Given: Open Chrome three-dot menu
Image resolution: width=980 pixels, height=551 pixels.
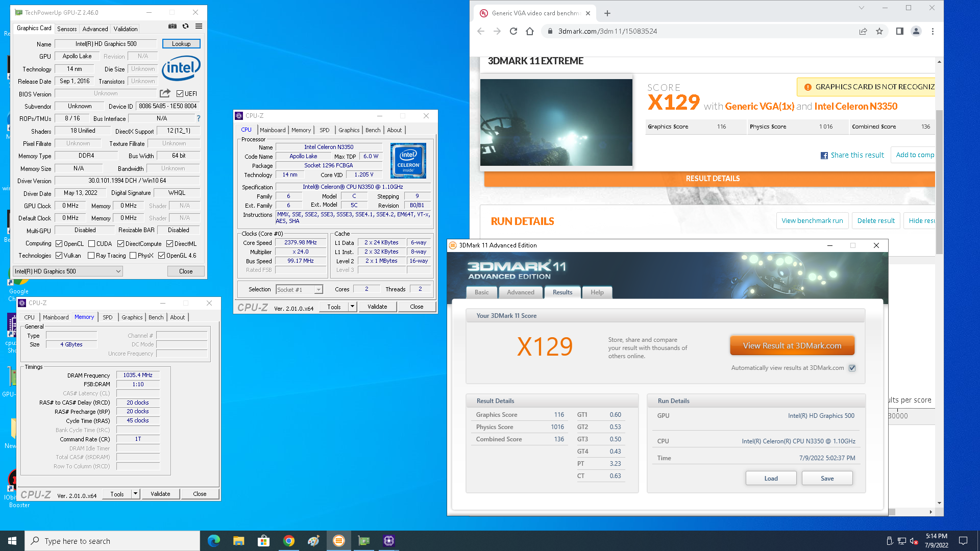Looking at the screenshot, I should [x=933, y=31].
